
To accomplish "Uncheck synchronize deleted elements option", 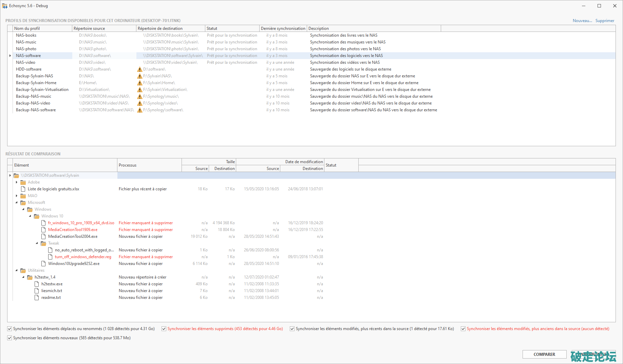I will tap(164, 329).
